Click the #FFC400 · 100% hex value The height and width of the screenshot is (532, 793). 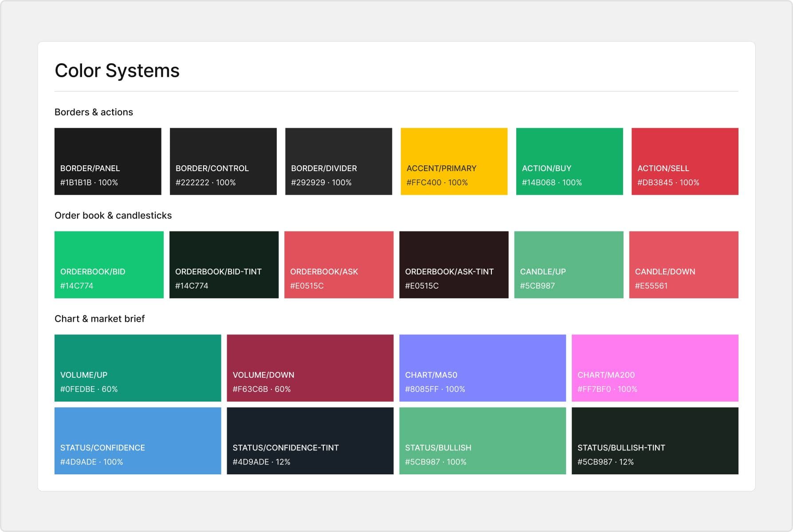pyautogui.click(x=437, y=183)
